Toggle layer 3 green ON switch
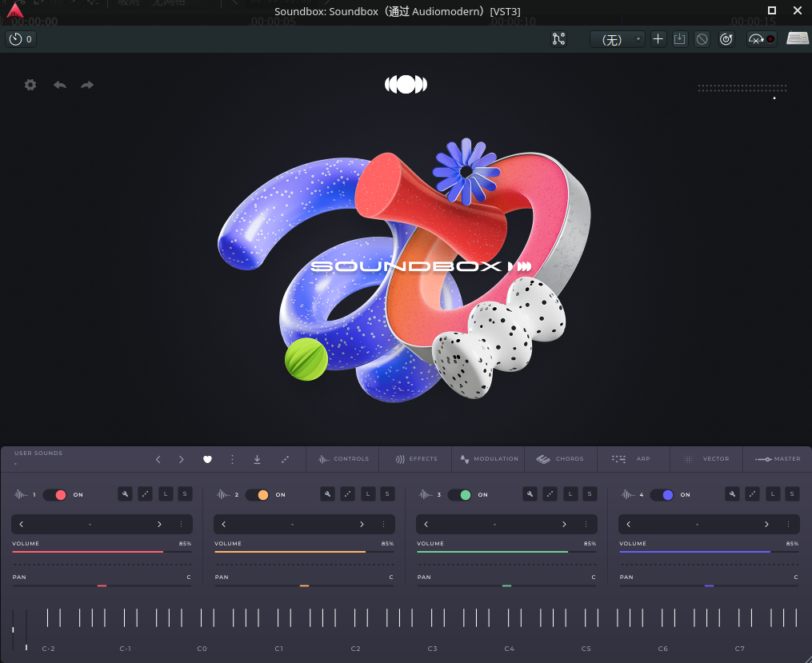 459,495
